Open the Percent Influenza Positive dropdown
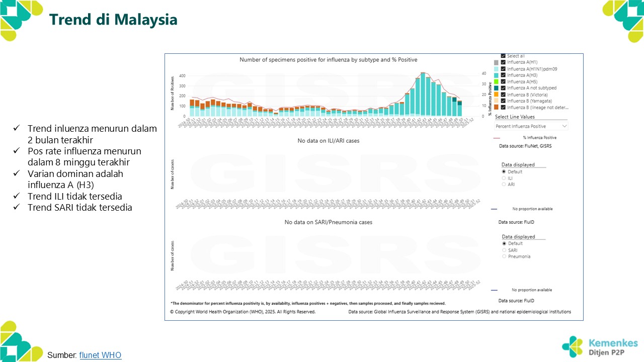This screenshot has width=644, height=362. [x=531, y=126]
